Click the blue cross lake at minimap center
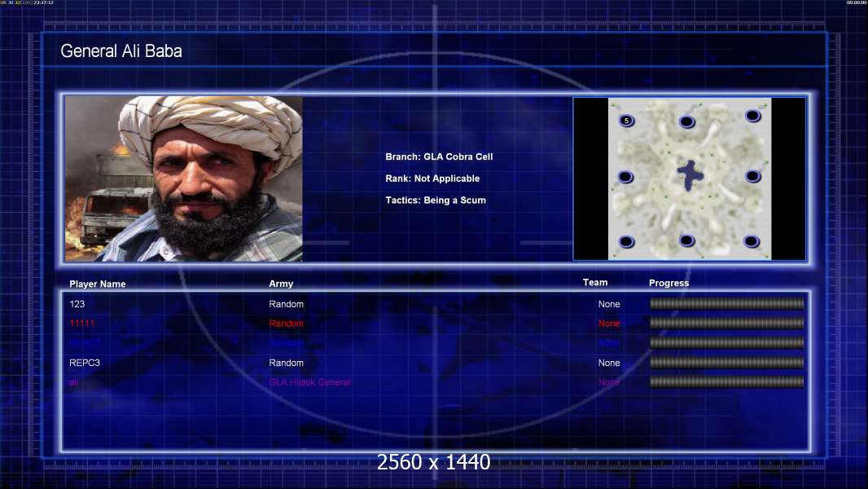 coord(690,175)
